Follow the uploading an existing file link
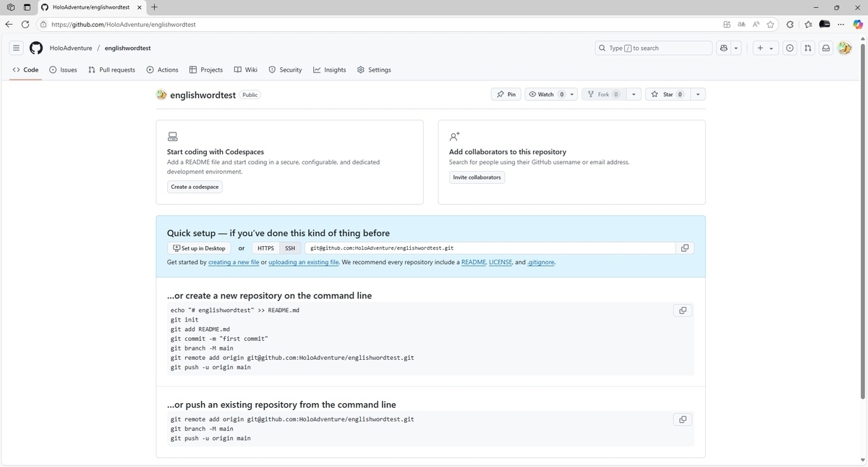The width and height of the screenshot is (868, 467). pos(304,262)
